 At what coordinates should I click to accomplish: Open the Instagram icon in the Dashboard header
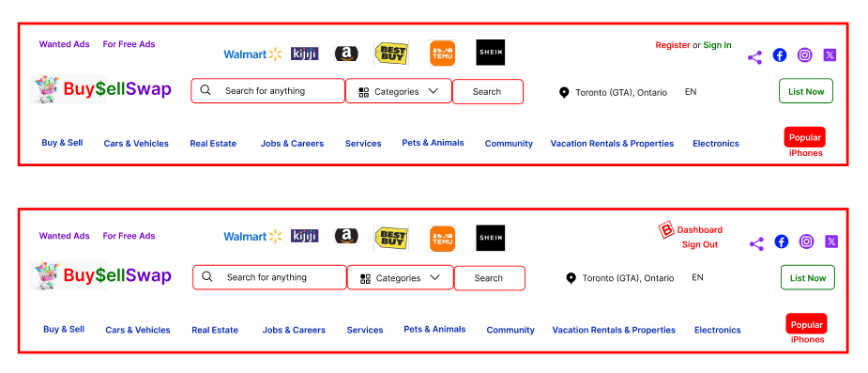tap(807, 241)
